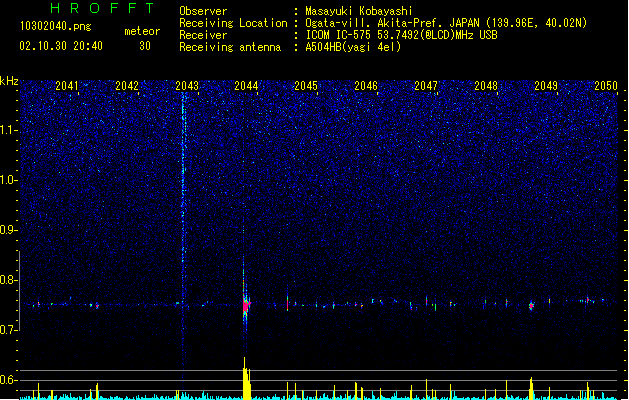
Task: Click the 0.6 kHz axis label
Action: [x=8, y=380]
